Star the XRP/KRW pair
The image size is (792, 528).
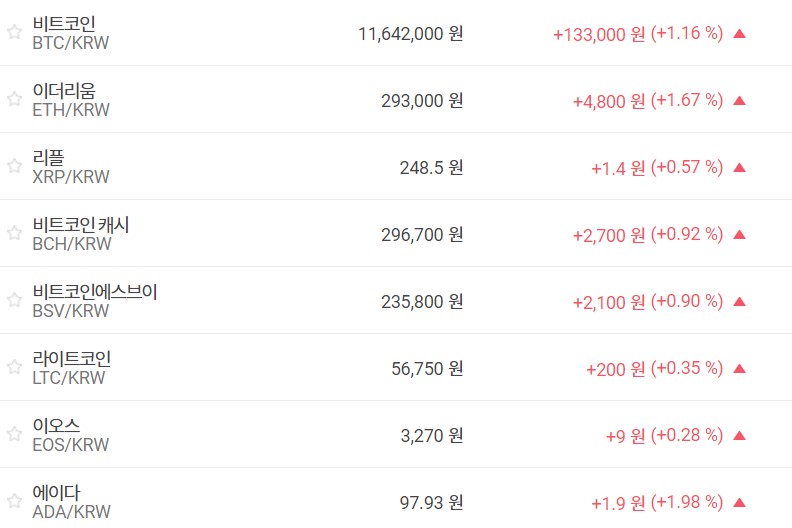tap(14, 166)
